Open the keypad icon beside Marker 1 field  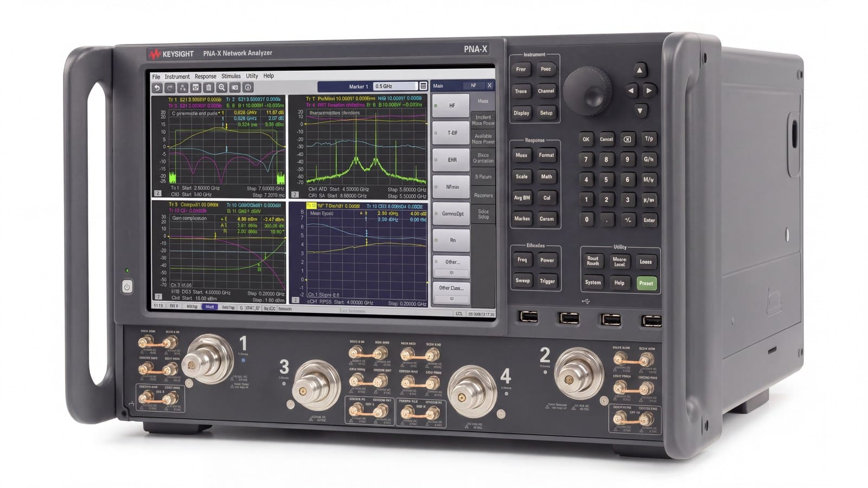click(x=423, y=86)
